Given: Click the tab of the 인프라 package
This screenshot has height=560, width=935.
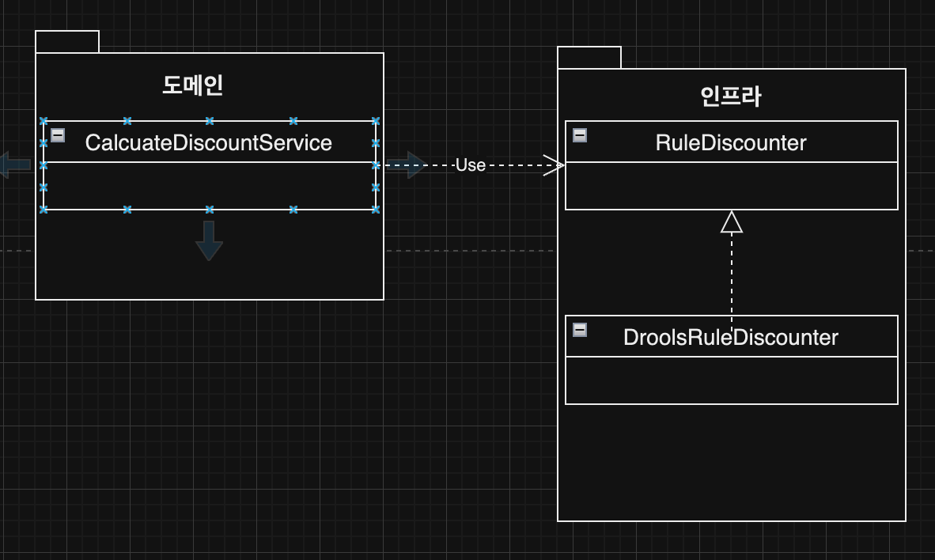Looking at the screenshot, I should [x=589, y=58].
